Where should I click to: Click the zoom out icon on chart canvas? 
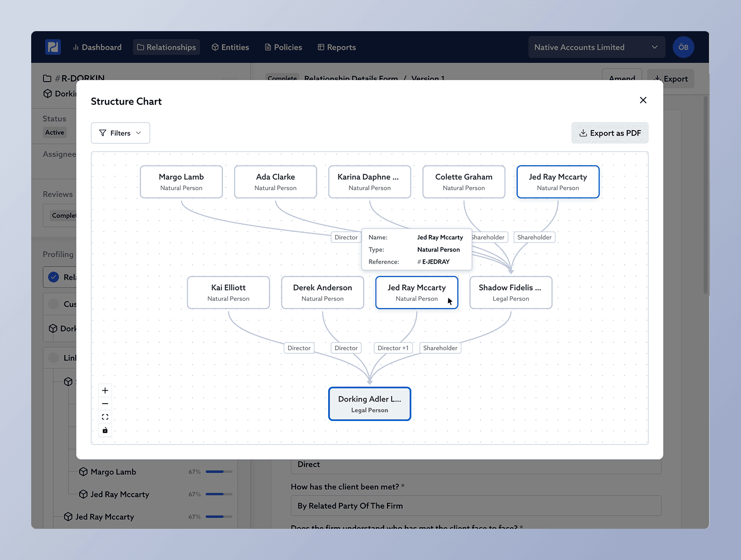pyautogui.click(x=104, y=403)
